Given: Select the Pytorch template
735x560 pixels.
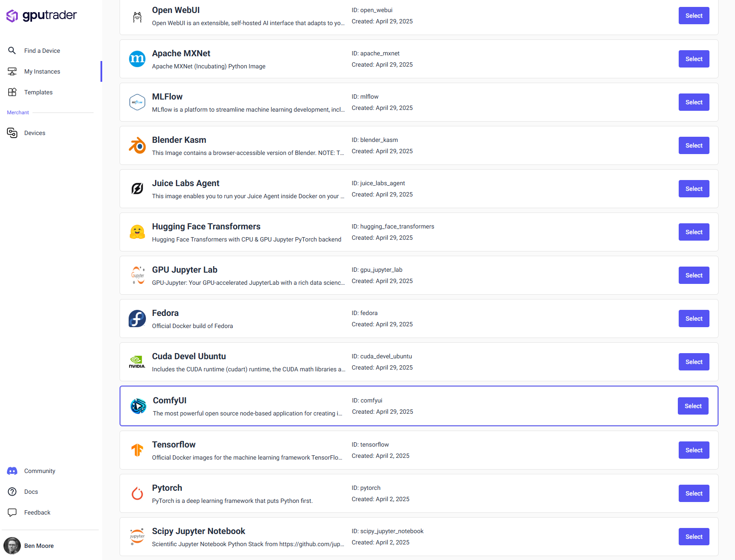Looking at the screenshot, I should click(694, 493).
